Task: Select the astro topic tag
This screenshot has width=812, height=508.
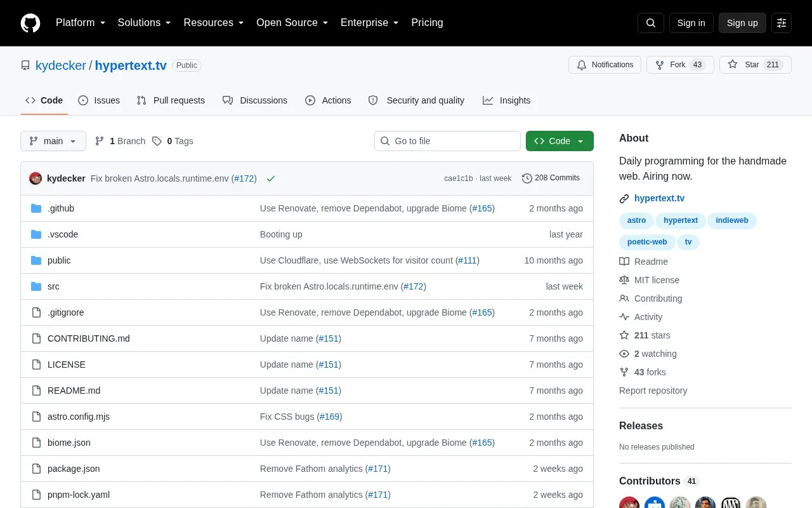Action: [x=636, y=220]
